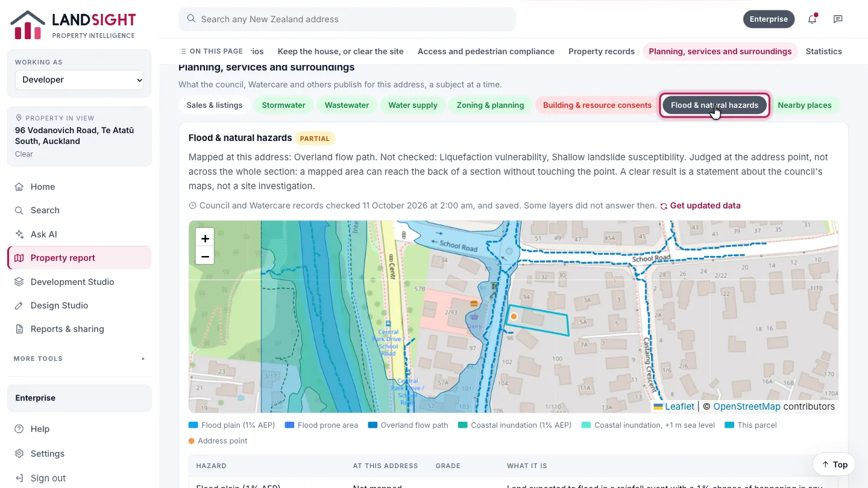Open the On This Page contents list
The height and width of the screenshot is (488, 868).
212,51
